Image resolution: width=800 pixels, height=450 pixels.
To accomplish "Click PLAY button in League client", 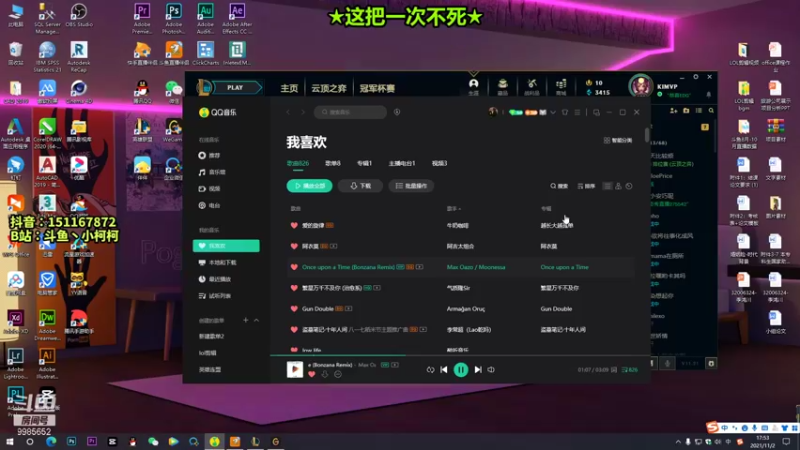I will point(235,88).
